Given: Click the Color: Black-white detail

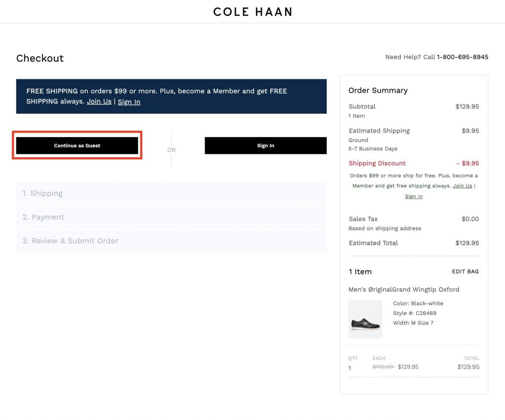Looking at the screenshot, I should click(418, 303).
